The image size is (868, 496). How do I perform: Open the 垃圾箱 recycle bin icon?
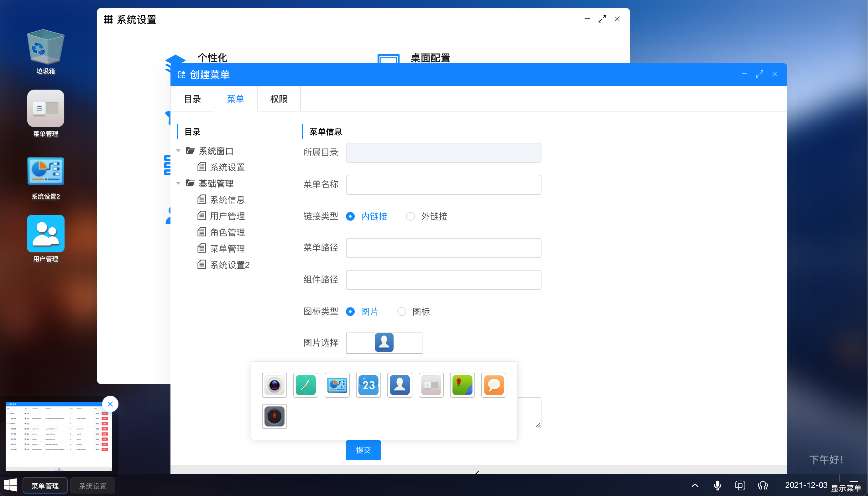point(46,48)
